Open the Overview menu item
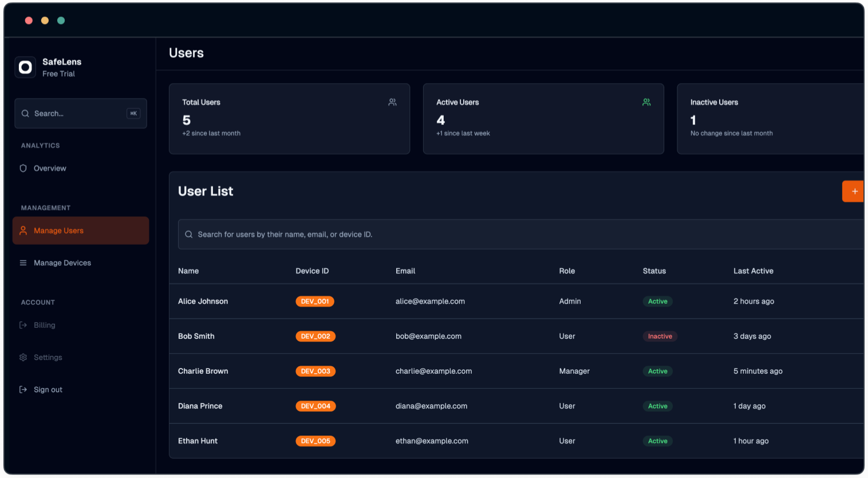The height and width of the screenshot is (478, 868). [x=81, y=169]
